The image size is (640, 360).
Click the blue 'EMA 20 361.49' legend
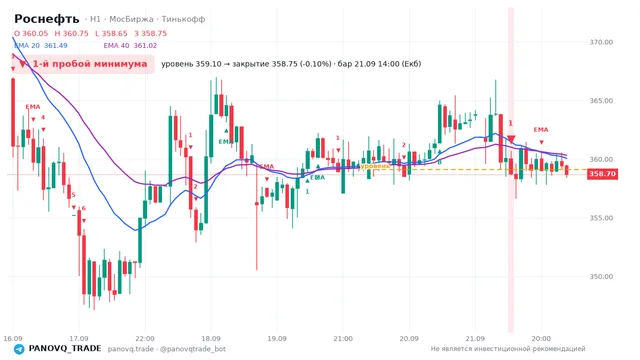(41, 46)
